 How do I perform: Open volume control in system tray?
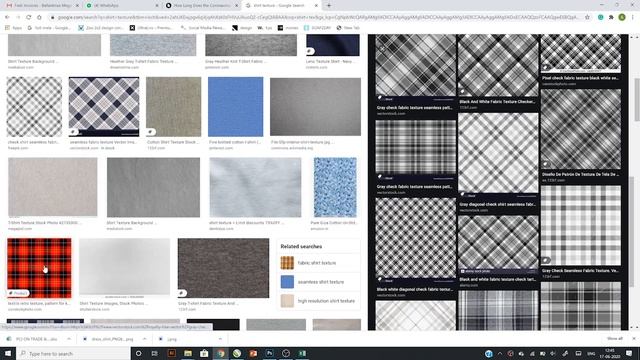coord(553,353)
